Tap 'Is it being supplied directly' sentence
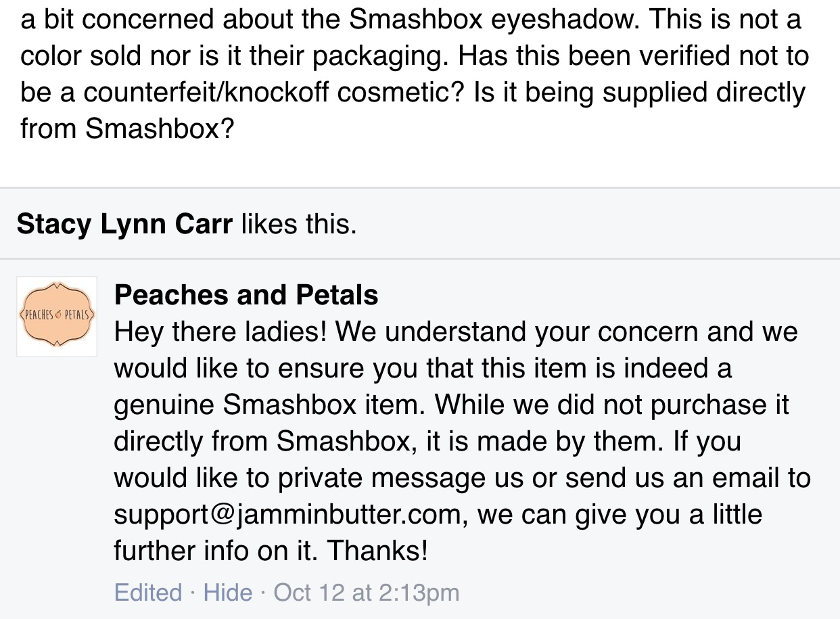The image size is (840, 619). point(640,92)
